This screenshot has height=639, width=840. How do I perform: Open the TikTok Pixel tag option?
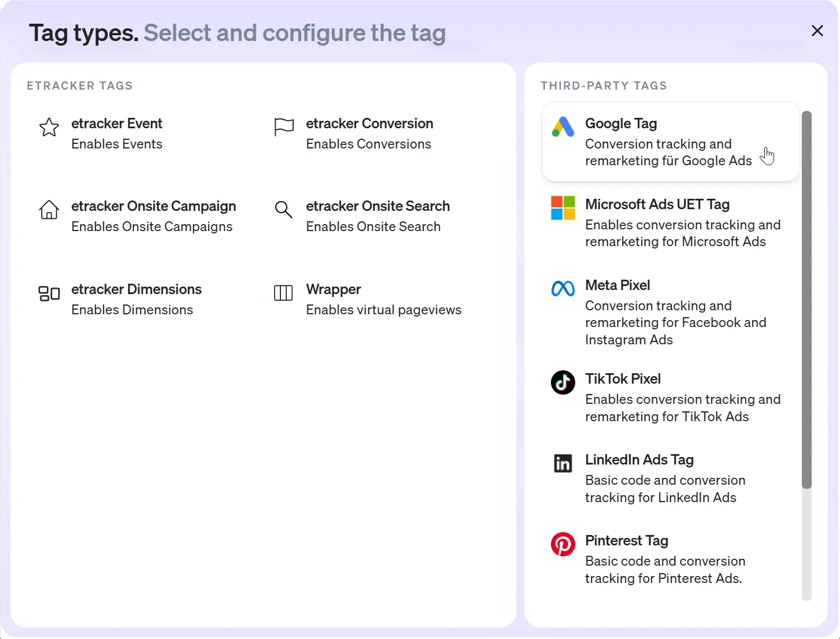pyautogui.click(x=665, y=397)
